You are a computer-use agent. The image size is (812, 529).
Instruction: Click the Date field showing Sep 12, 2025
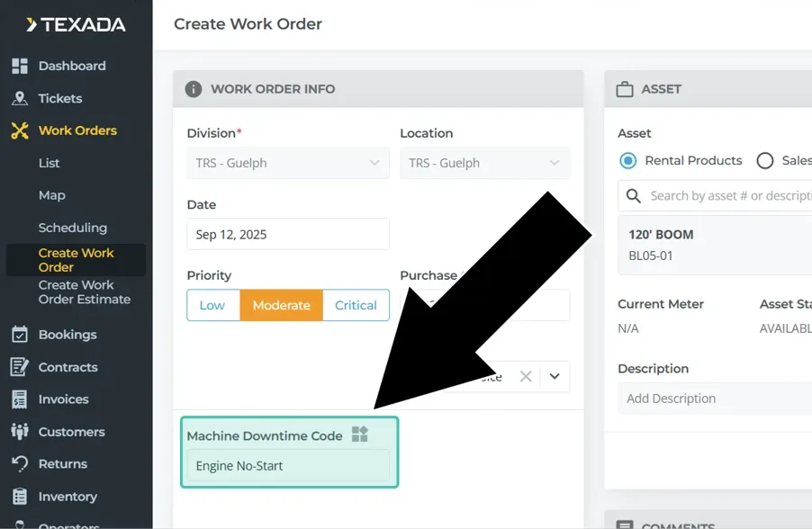click(x=288, y=234)
